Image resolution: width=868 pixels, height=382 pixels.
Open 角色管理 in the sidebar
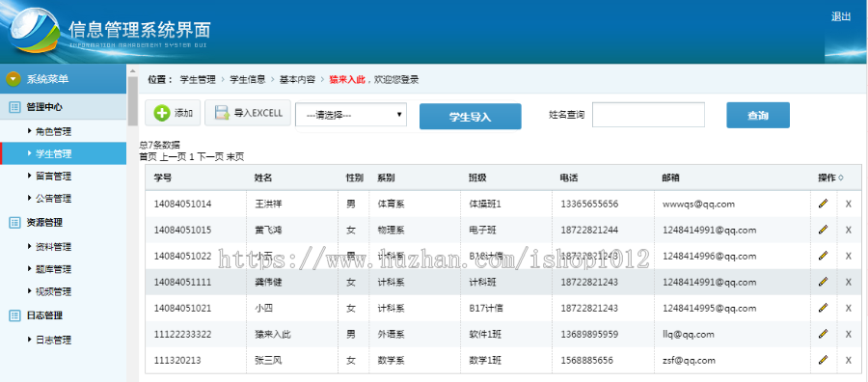pyautogui.click(x=53, y=132)
